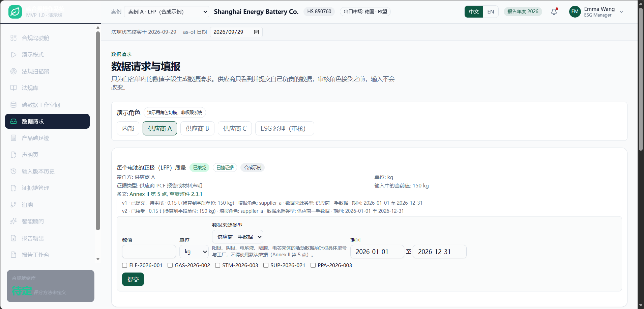644x309 pixels.
Task: Open the as-of date calendar picker icon
Action: click(256, 32)
